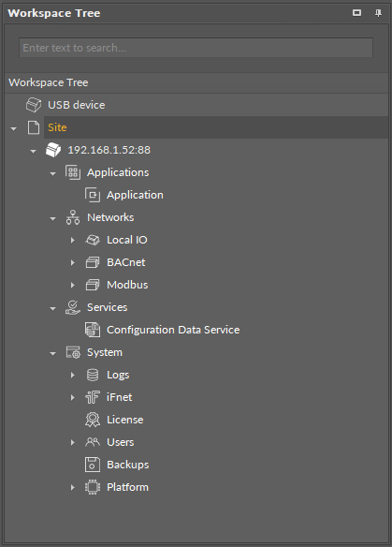The image size is (392, 547).
Task: Click the panel window position button
Action: (356, 13)
